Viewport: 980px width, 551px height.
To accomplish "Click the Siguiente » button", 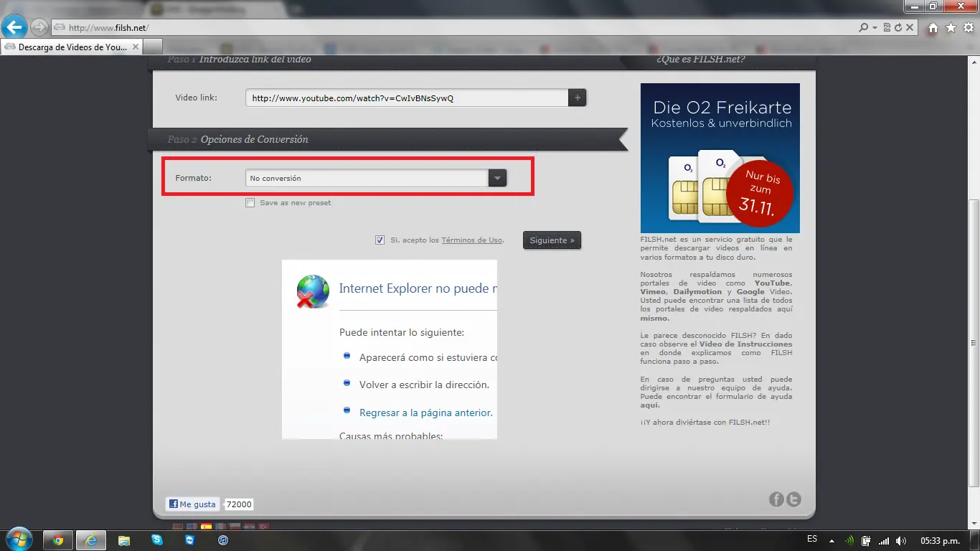I will point(552,240).
